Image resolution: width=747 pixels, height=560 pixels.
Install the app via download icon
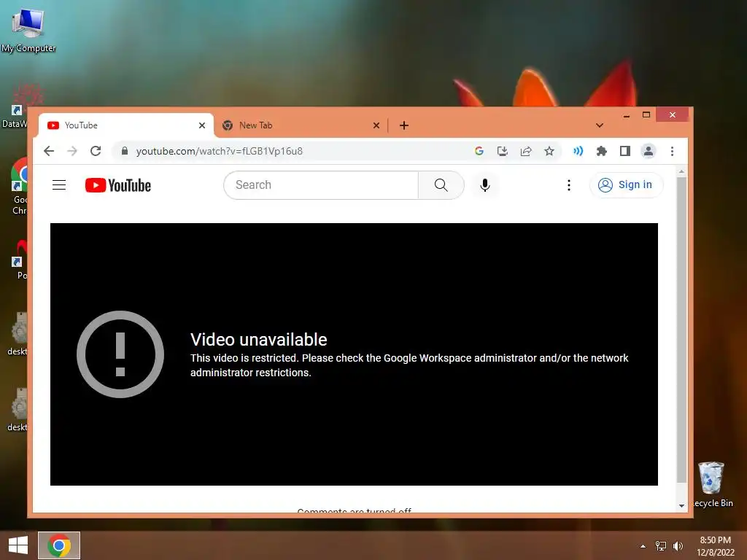tap(502, 151)
